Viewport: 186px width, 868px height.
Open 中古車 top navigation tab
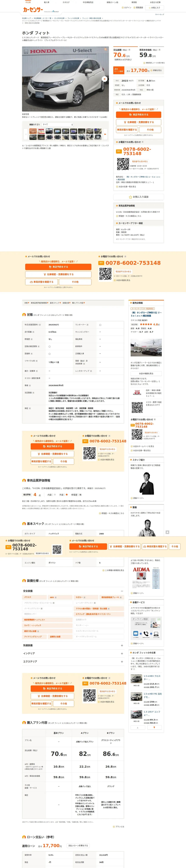tap(28, 2)
